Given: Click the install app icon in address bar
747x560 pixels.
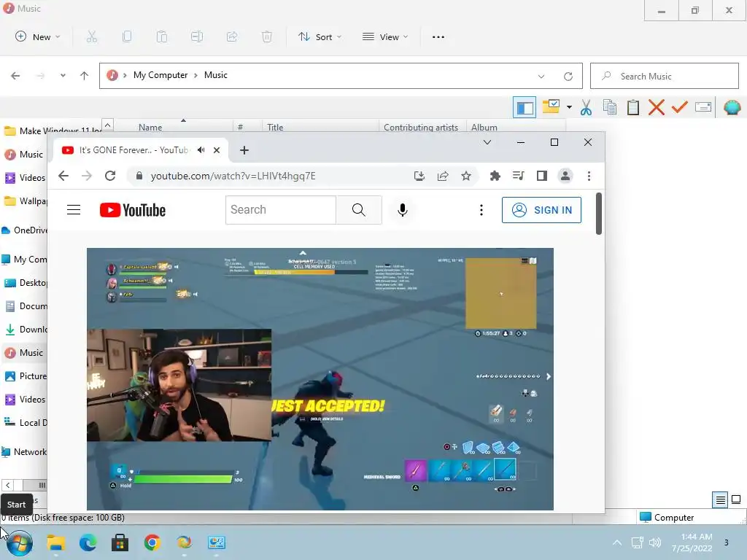Looking at the screenshot, I should pyautogui.click(x=419, y=176).
